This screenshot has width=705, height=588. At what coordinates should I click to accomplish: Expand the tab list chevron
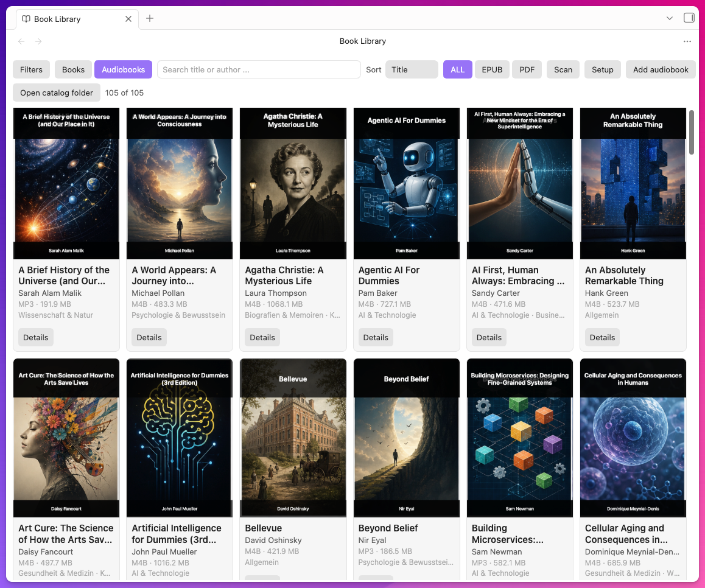670,18
